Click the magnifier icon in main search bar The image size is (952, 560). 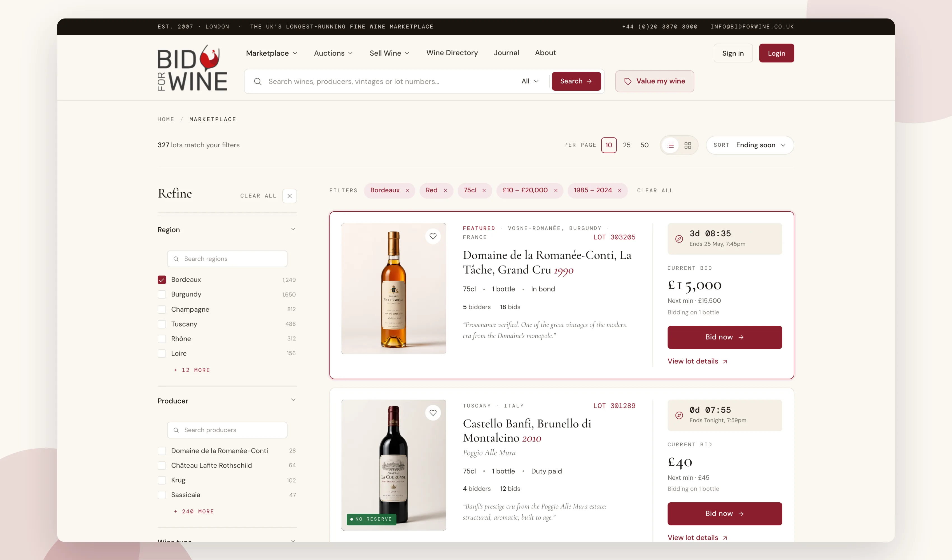coord(258,81)
